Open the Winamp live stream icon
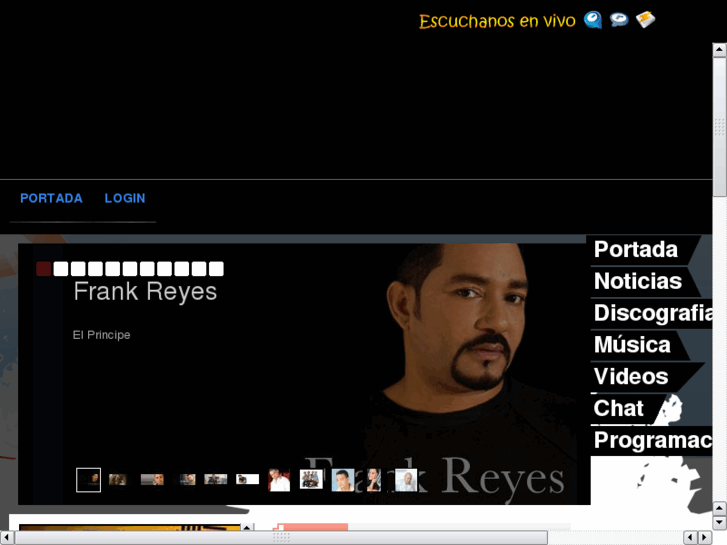727x545 pixels. click(x=645, y=19)
